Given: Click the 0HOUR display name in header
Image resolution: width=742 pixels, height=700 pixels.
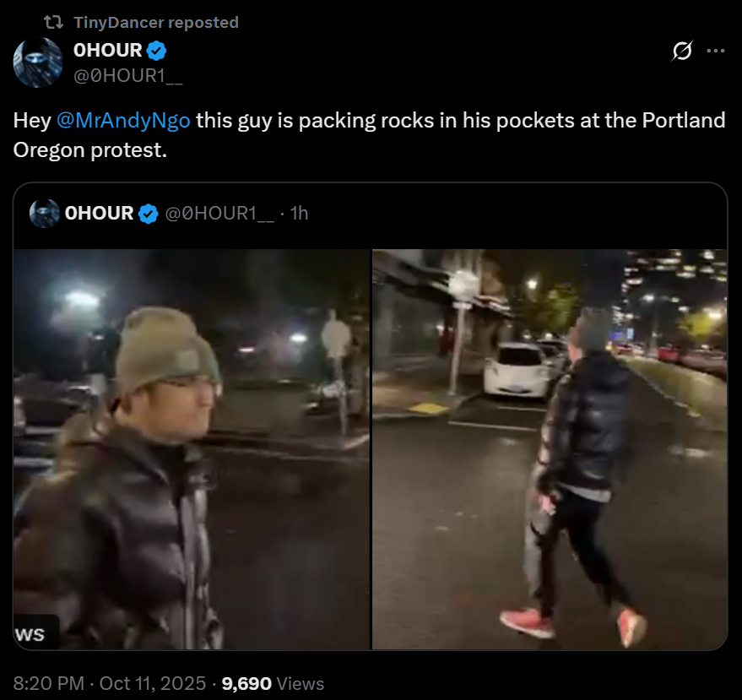Looking at the screenshot, I should pos(108,50).
